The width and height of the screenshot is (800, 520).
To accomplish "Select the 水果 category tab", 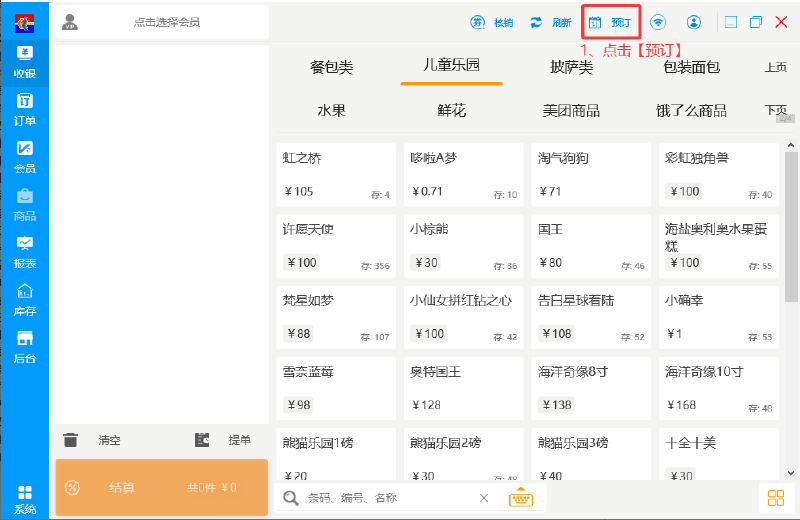I will tap(332, 110).
